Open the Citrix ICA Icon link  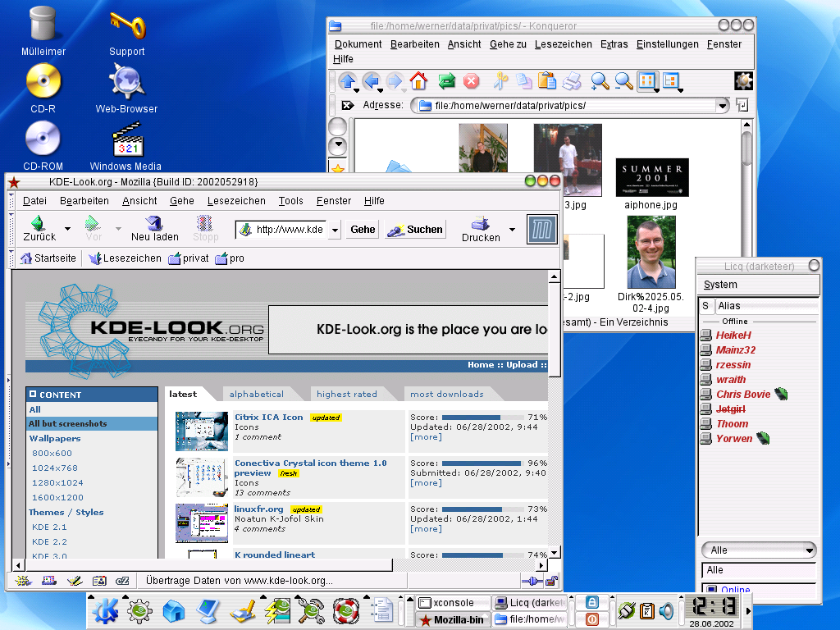(x=268, y=417)
